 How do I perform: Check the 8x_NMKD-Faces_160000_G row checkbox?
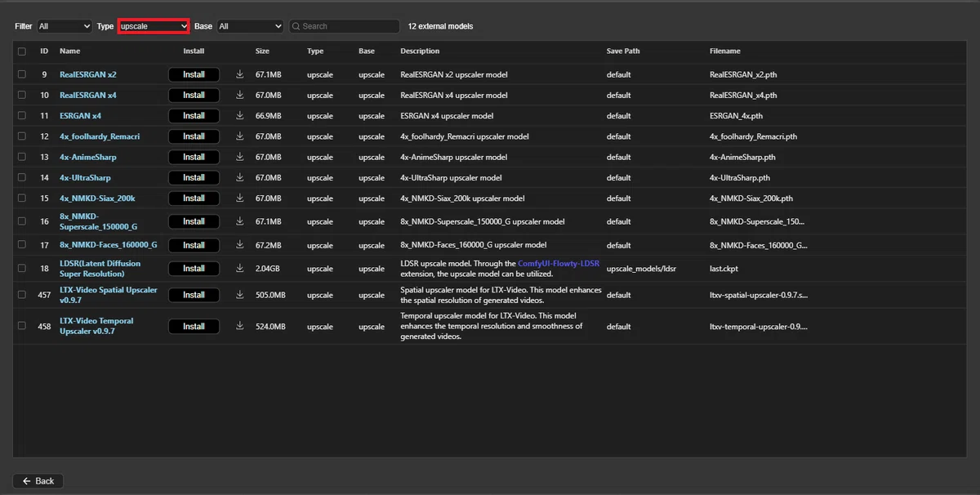coord(22,245)
